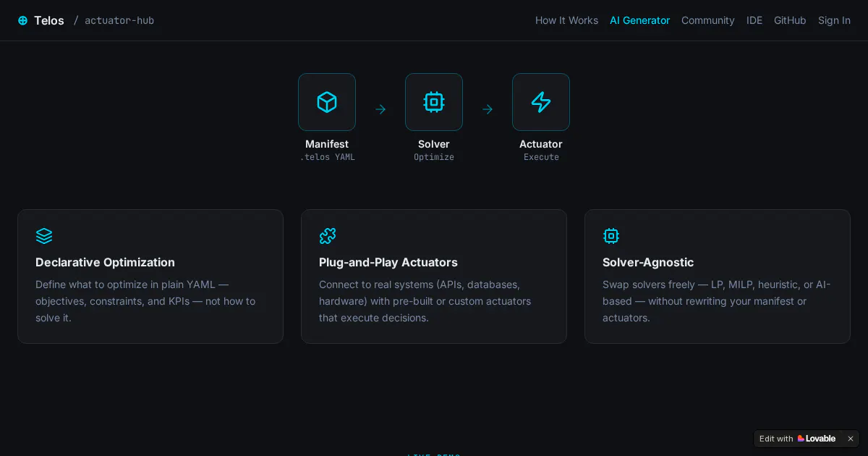Dismiss the Edit with Lovable badge
The height and width of the screenshot is (456, 868).
tap(851, 439)
